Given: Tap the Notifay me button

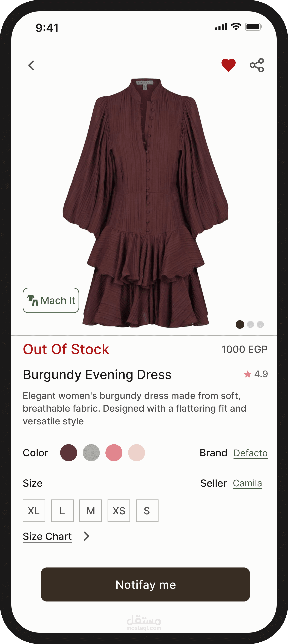Looking at the screenshot, I should [145, 584].
